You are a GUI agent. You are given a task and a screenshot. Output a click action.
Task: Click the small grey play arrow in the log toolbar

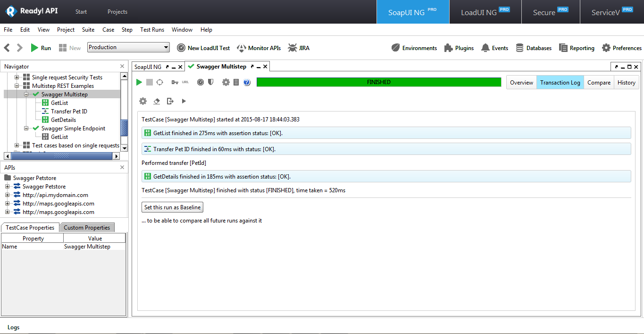[x=184, y=101]
